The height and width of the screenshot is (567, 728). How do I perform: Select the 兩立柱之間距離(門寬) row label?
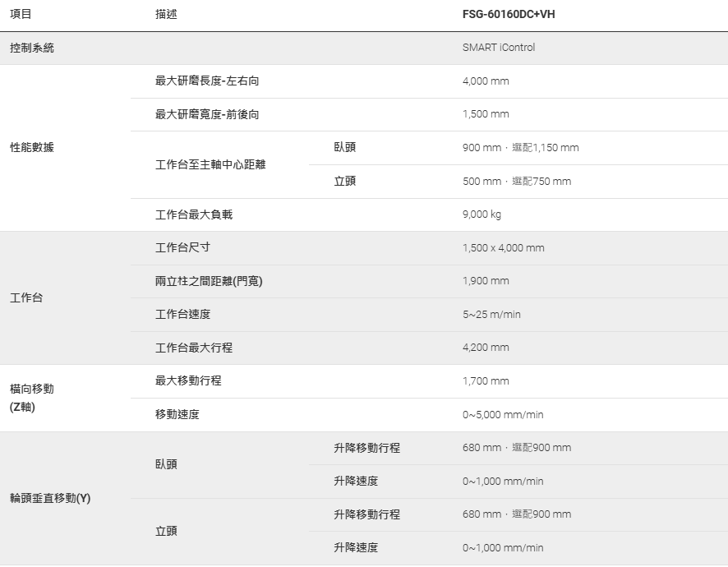coord(209,281)
